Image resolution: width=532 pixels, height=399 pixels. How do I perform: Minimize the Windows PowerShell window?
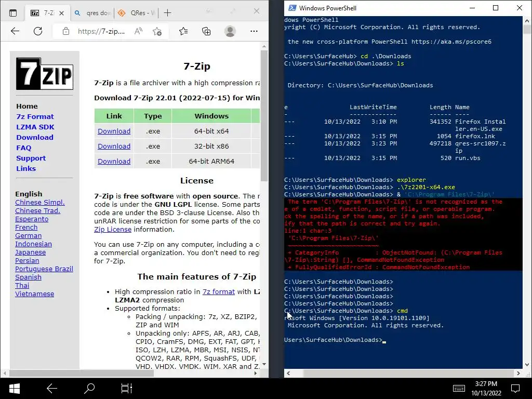click(x=472, y=8)
